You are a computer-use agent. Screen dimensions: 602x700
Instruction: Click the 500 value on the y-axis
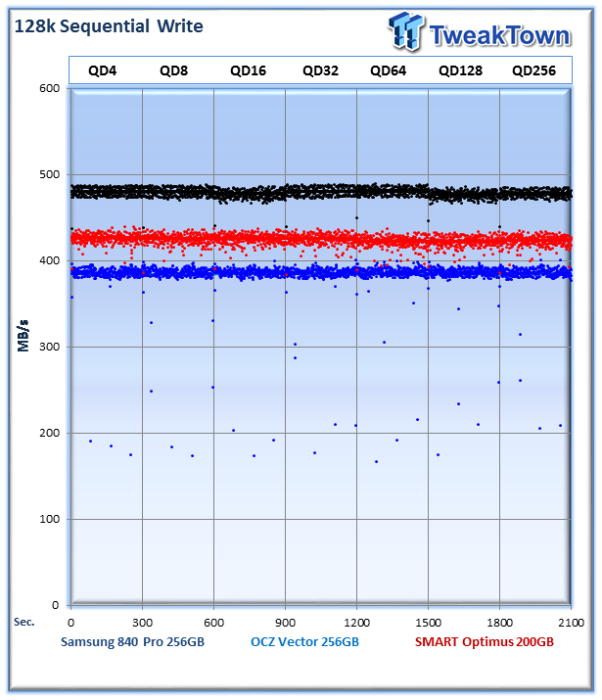click(x=50, y=174)
